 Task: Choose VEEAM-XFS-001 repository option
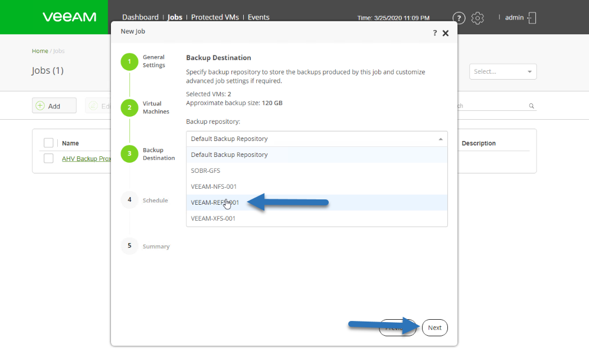(x=317, y=218)
